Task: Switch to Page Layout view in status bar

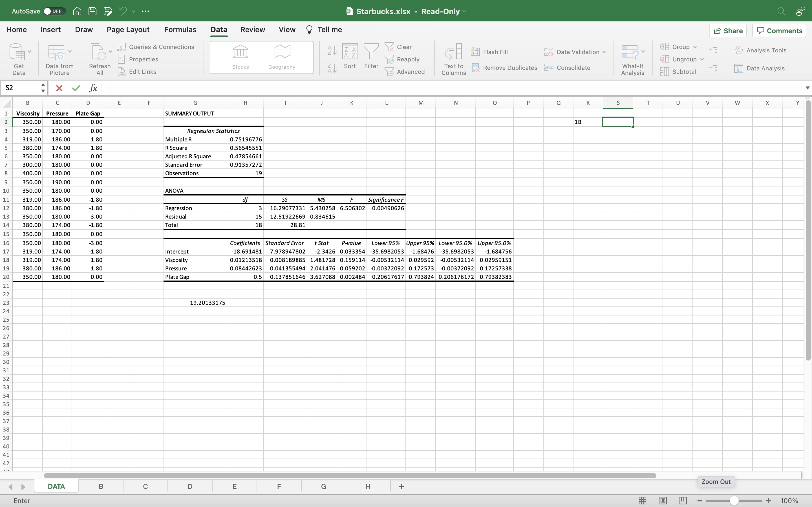Action: [x=662, y=501]
